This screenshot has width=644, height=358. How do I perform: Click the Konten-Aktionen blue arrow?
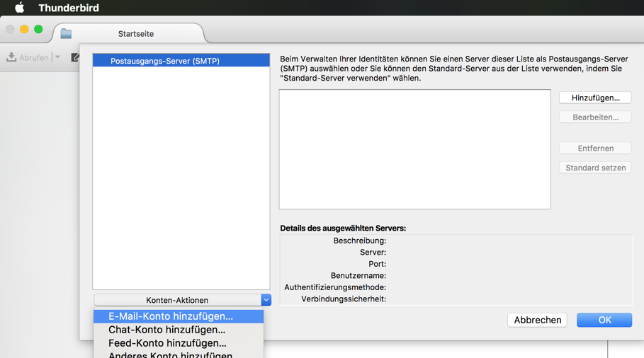pos(266,300)
